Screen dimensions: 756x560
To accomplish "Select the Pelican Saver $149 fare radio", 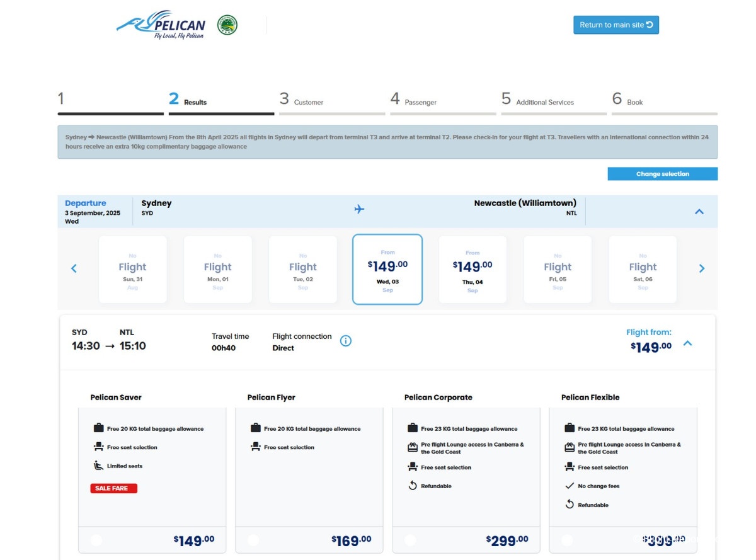I will 96,540.
